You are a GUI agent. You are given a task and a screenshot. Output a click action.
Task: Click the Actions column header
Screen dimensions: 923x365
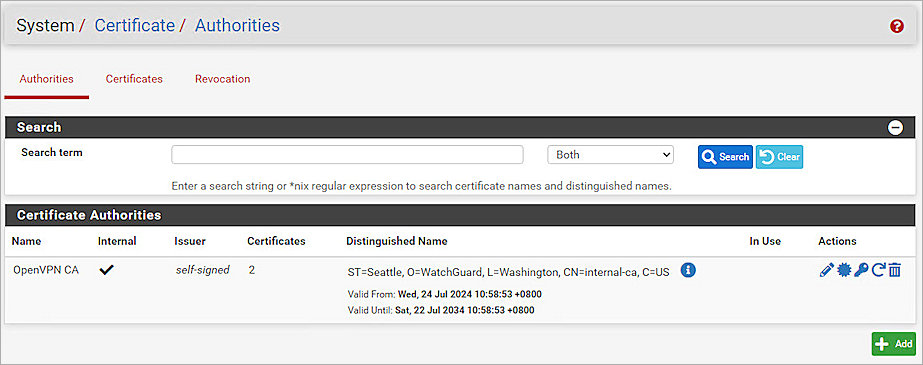pos(837,241)
